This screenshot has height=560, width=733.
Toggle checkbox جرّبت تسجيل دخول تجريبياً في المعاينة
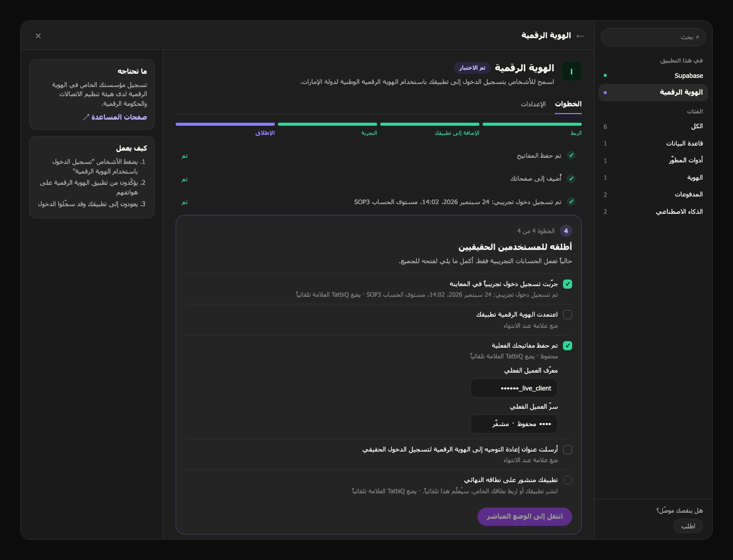tap(568, 284)
